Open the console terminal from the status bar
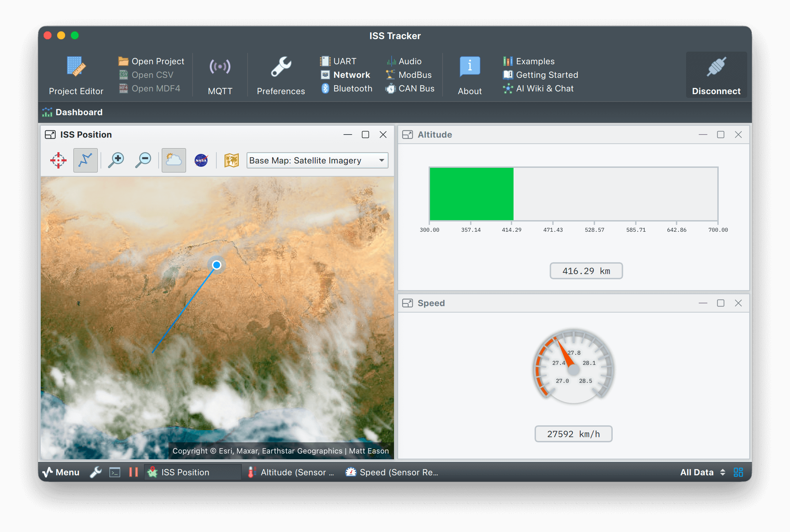The height and width of the screenshot is (532, 790). click(115, 472)
